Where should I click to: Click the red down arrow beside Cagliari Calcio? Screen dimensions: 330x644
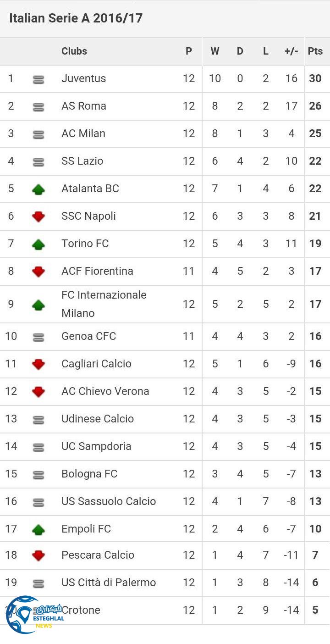click(38, 364)
